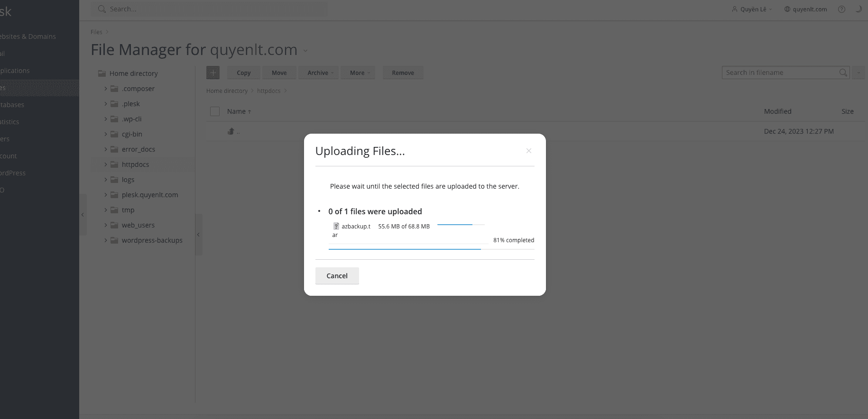868x419 pixels.
Task: Toggle dark mode moon icon
Action: (x=858, y=9)
